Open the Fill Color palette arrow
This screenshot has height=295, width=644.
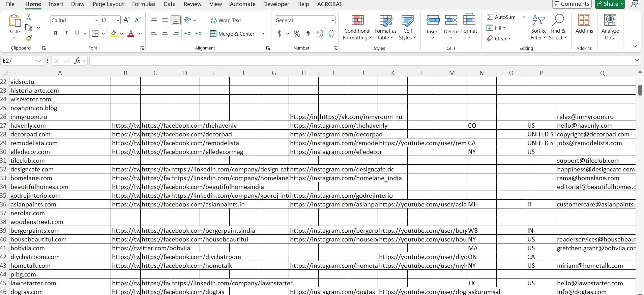click(x=121, y=34)
